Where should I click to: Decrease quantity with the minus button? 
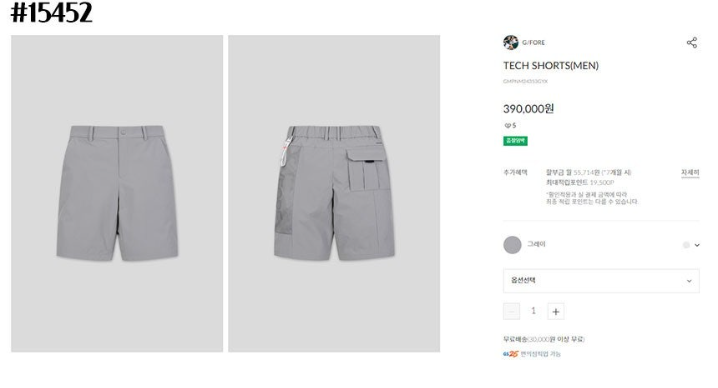click(511, 311)
